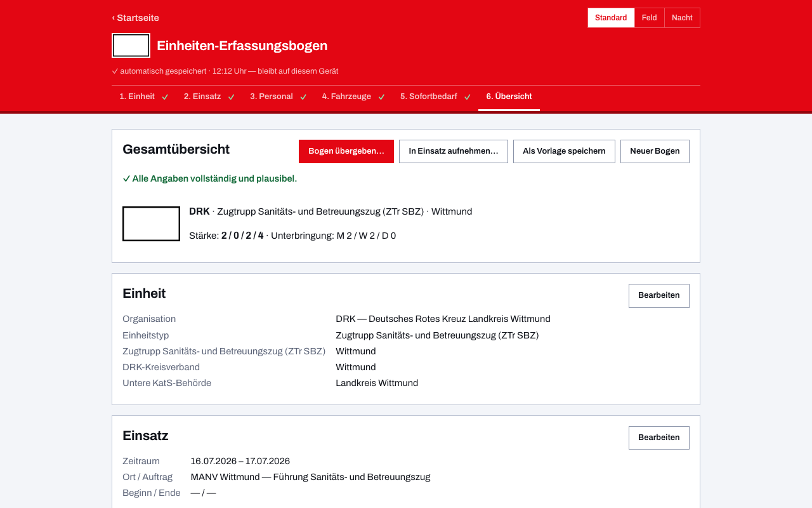812x508 pixels.
Task: Switch to Nacht display mode
Action: (682, 18)
